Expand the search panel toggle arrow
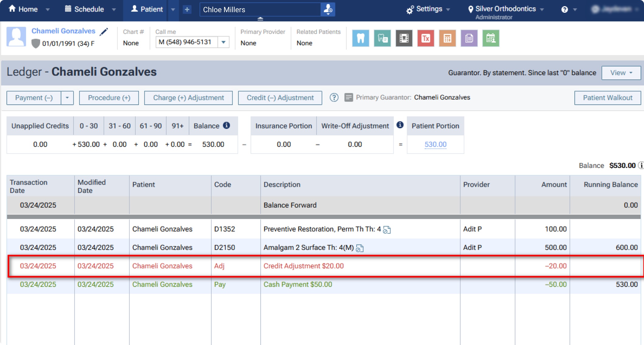The height and width of the screenshot is (345, 644). pyautogui.click(x=260, y=19)
